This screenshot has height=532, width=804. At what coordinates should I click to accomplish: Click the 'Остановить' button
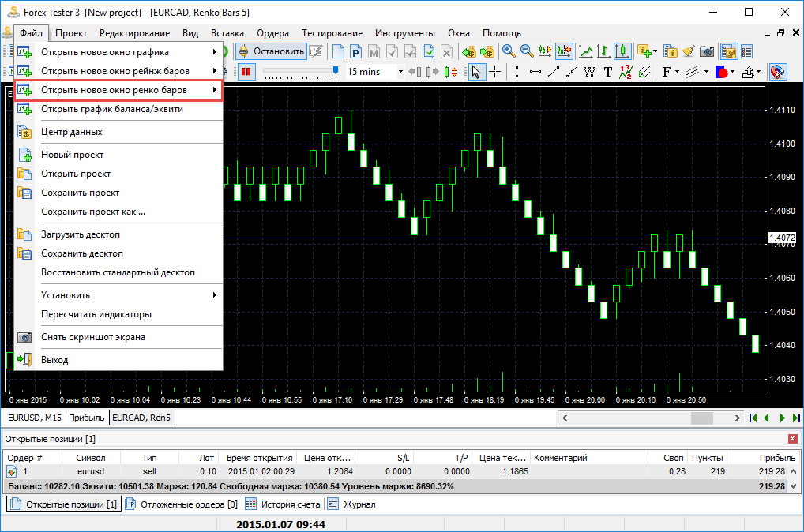pyautogui.click(x=272, y=51)
